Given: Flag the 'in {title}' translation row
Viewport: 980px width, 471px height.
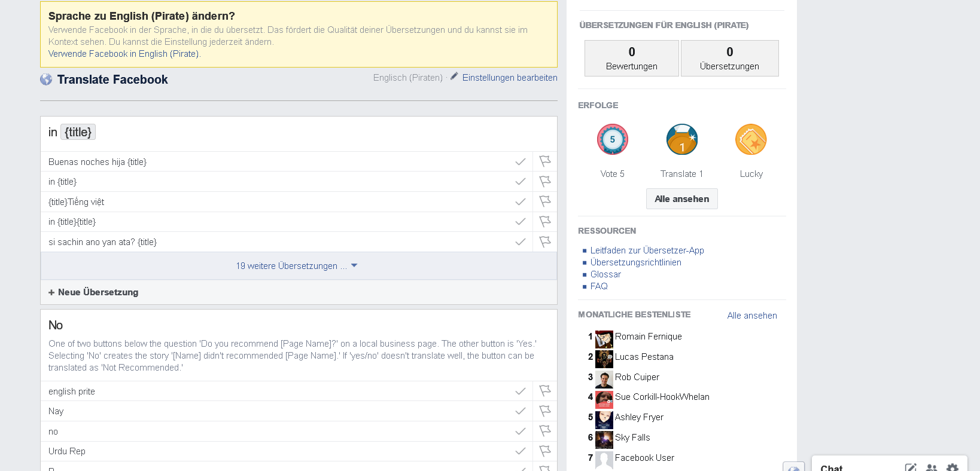Looking at the screenshot, I should (544, 181).
